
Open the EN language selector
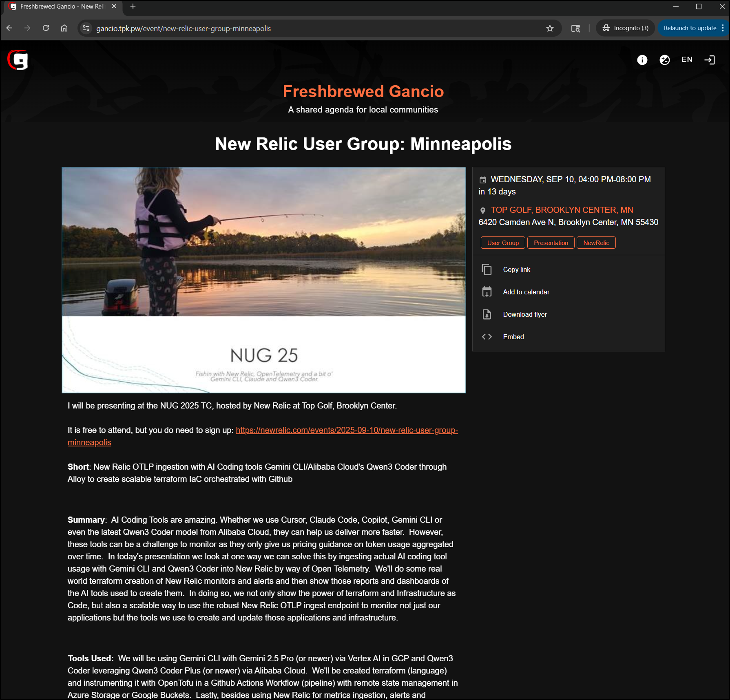[x=687, y=60]
